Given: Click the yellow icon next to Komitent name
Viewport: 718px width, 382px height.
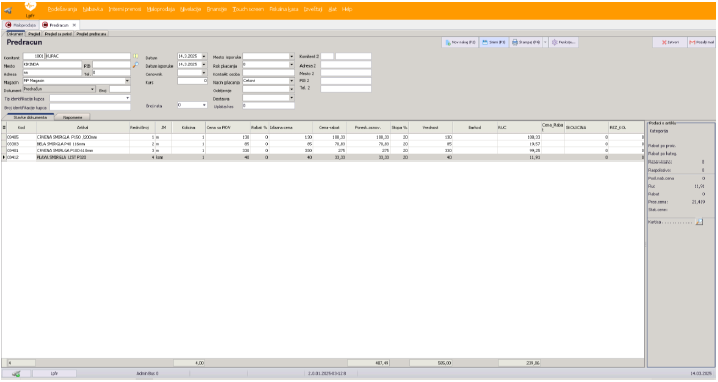Looking at the screenshot, I should coord(136,56).
